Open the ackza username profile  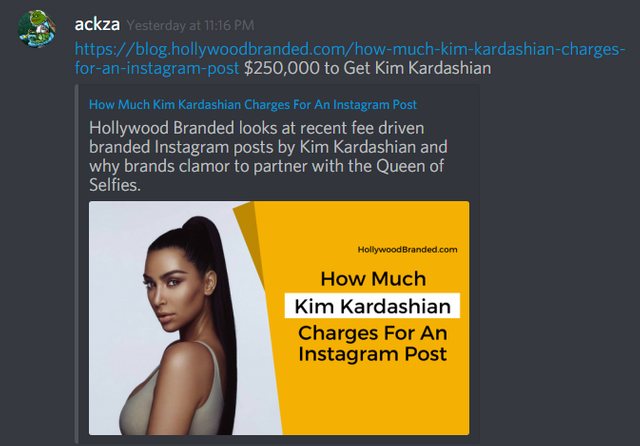tap(97, 24)
